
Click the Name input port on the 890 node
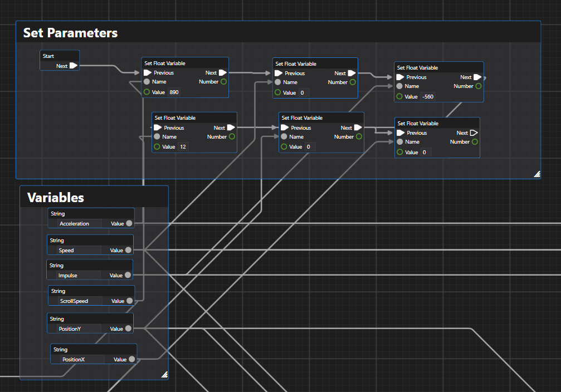click(147, 82)
